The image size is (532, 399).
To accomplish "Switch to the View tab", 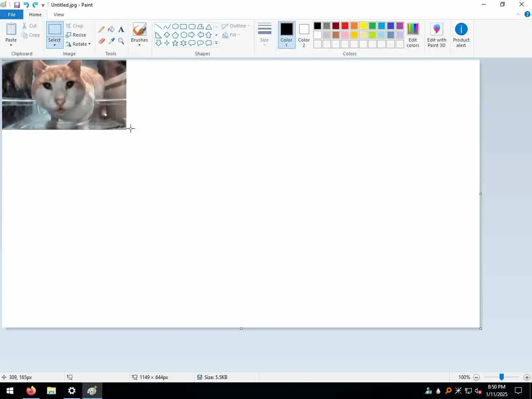I will 59,15.
